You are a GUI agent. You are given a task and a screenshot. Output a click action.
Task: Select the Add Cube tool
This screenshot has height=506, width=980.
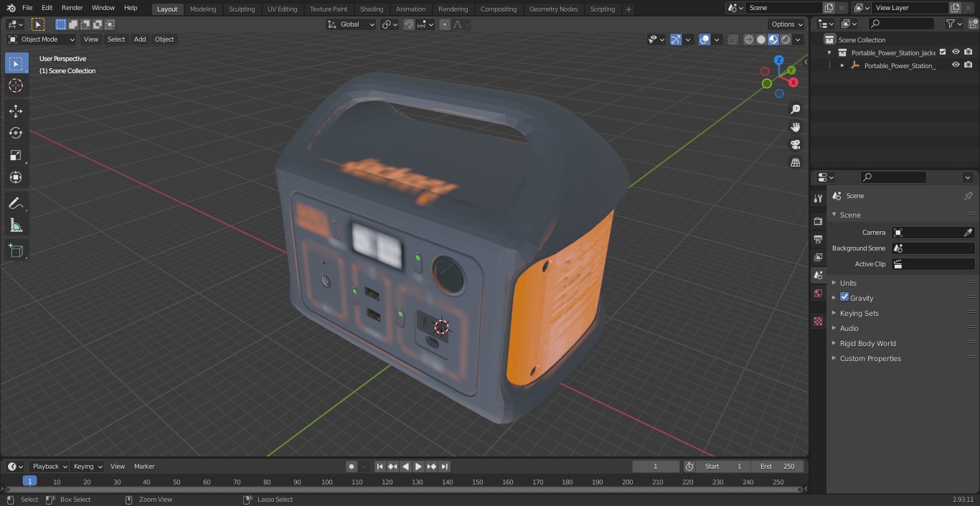click(x=16, y=251)
